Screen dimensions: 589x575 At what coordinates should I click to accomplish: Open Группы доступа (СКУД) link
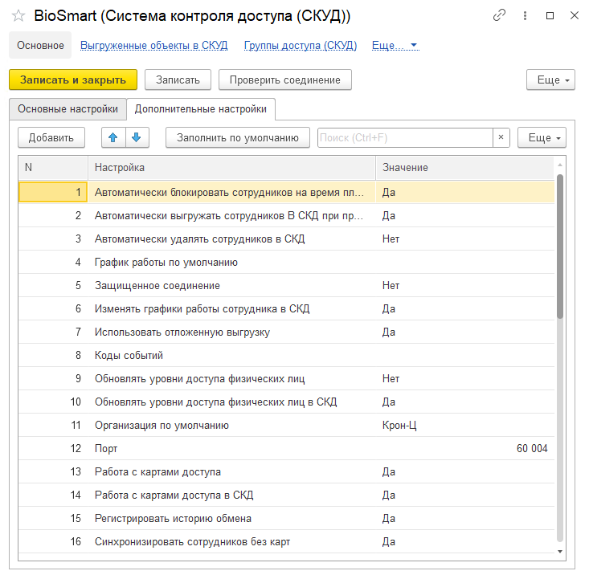(x=301, y=45)
